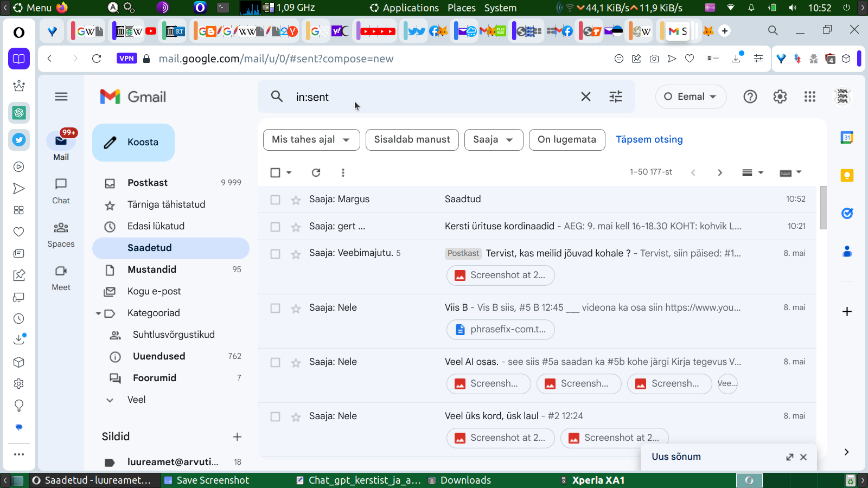Select the Kersti ürituse kordinaadid message checkbox
868x488 pixels.
276,227
